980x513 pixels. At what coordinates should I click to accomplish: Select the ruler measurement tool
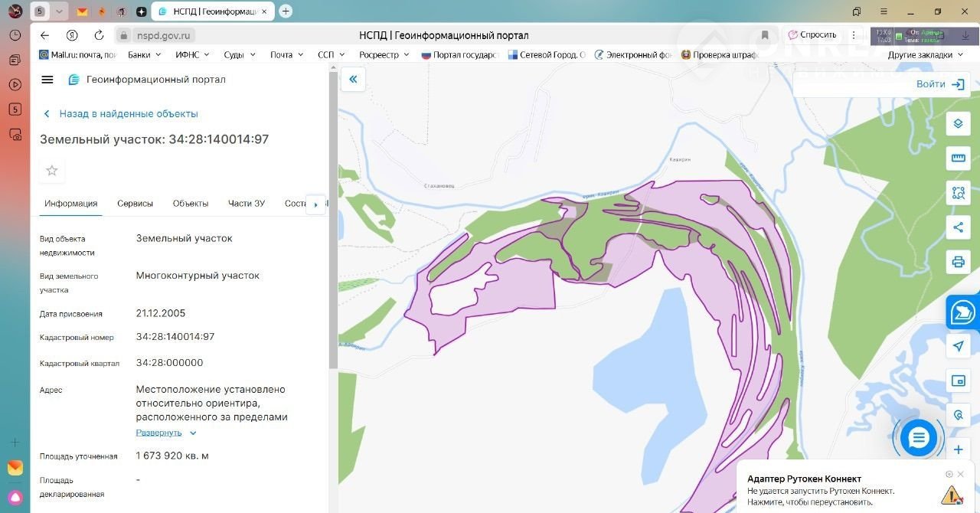click(958, 158)
